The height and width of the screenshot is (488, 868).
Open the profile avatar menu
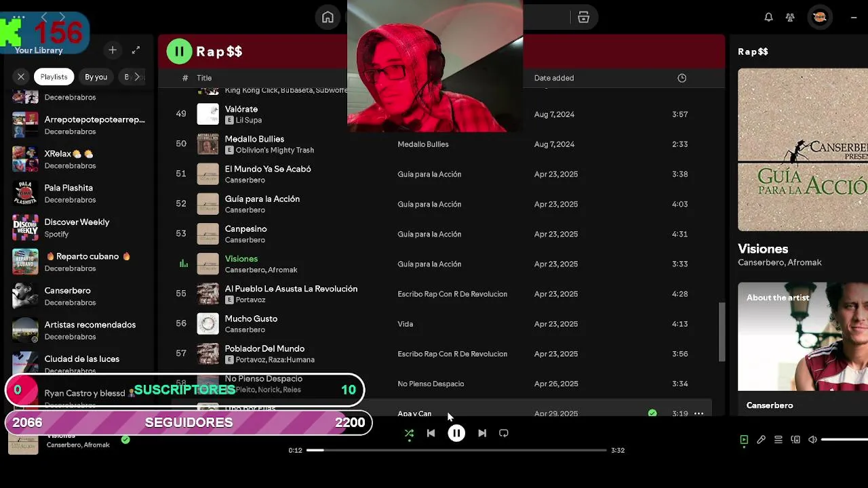point(819,18)
